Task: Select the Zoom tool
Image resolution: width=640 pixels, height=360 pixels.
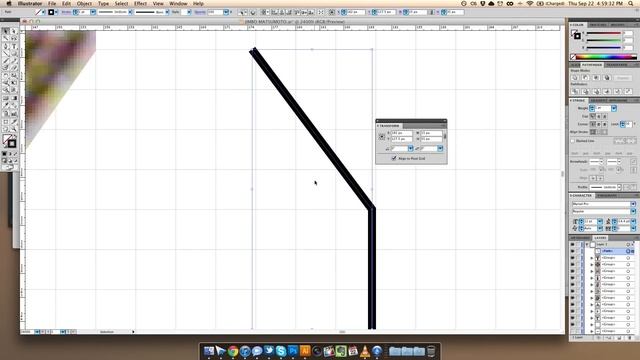Action: 14,129
